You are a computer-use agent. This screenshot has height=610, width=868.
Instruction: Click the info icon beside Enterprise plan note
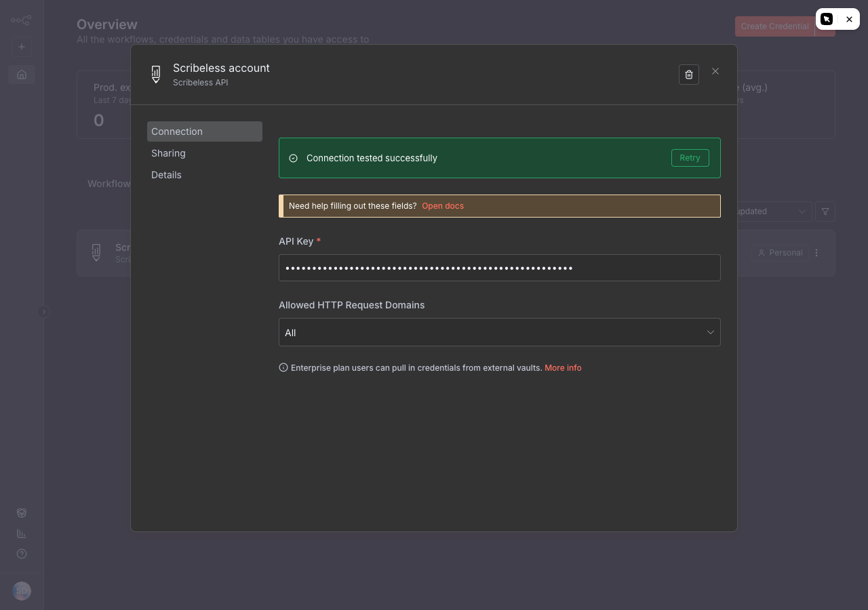283,367
